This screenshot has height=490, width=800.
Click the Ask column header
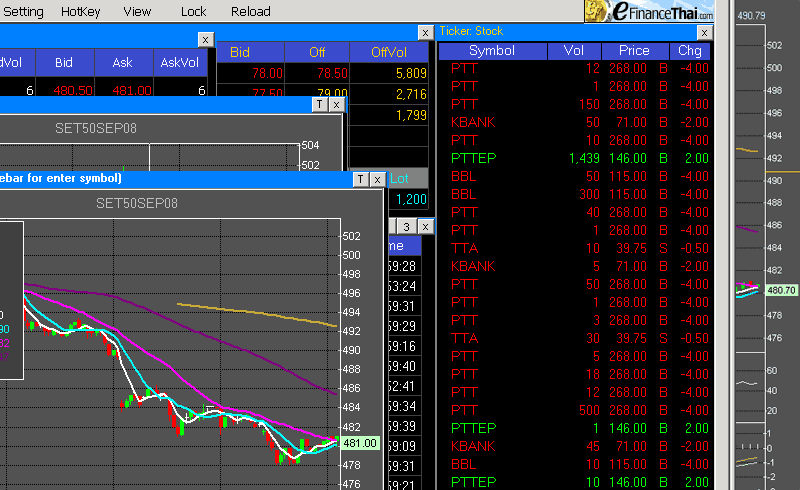(x=122, y=62)
